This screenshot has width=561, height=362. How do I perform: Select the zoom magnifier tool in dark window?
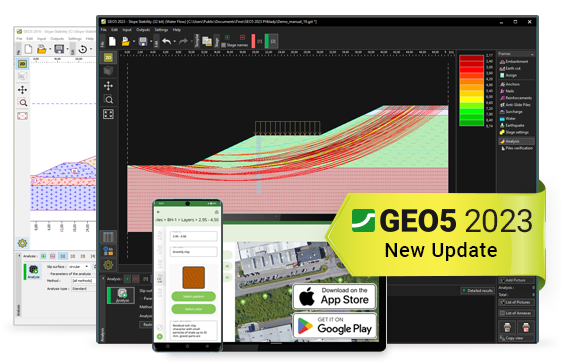[108, 99]
